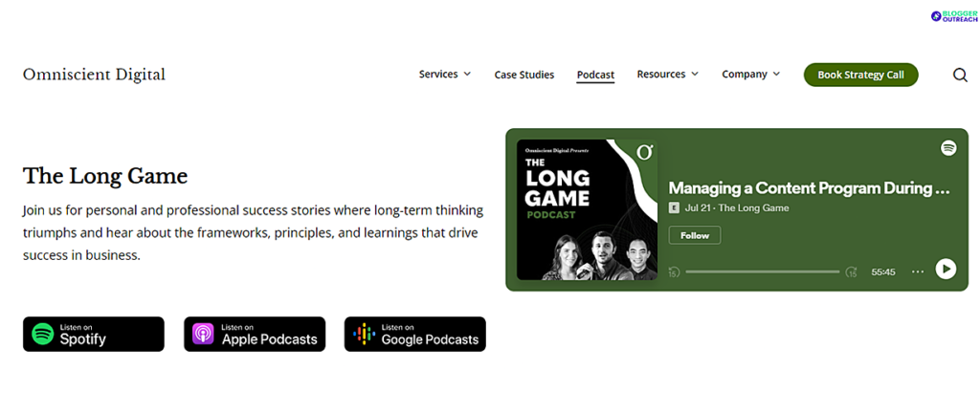Skip forward 15 seconds
980x413 pixels.
(x=851, y=272)
